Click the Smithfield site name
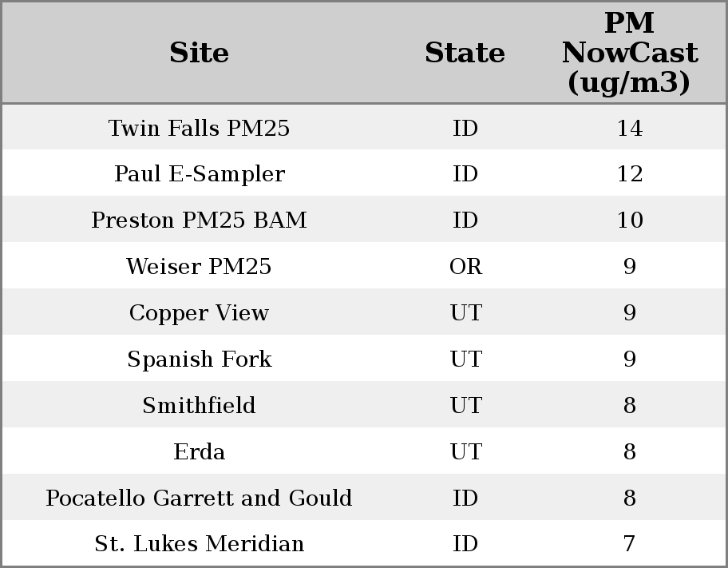 199,406
